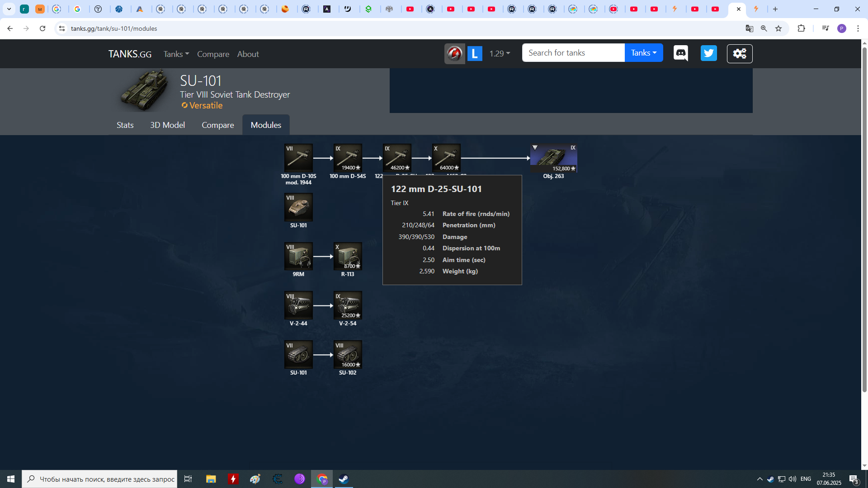
Task: Expand the Tanks navigation dropdown
Action: tap(176, 54)
